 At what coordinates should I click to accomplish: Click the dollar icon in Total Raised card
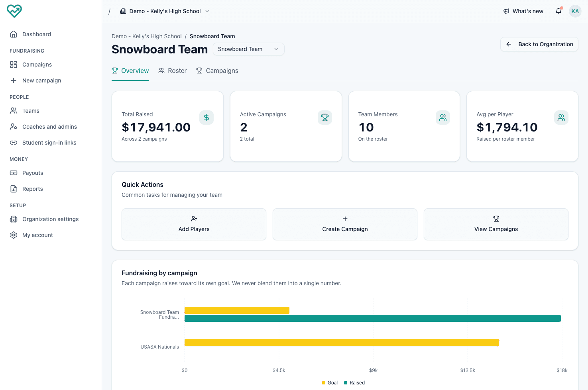click(x=206, y=118)
